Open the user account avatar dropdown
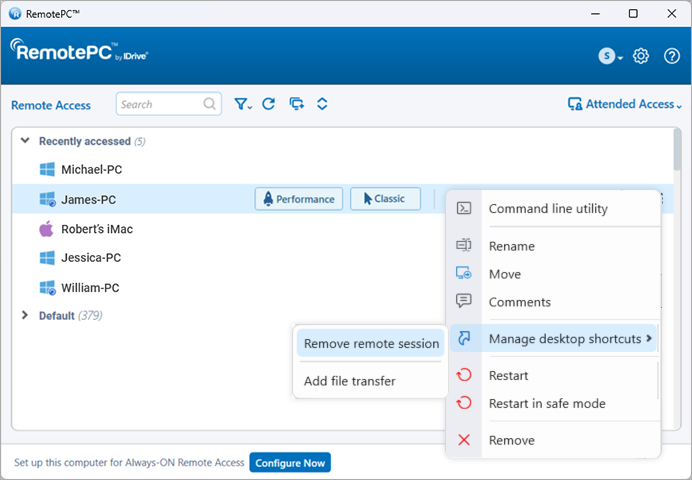This screenshot has width=692, height=480. [x=610, y=56]
